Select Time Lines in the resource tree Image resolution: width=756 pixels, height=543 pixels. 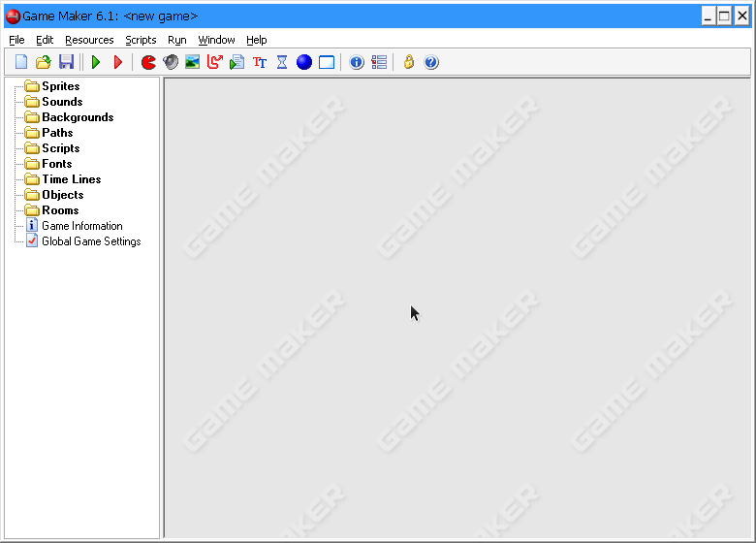tap(72, 179)
